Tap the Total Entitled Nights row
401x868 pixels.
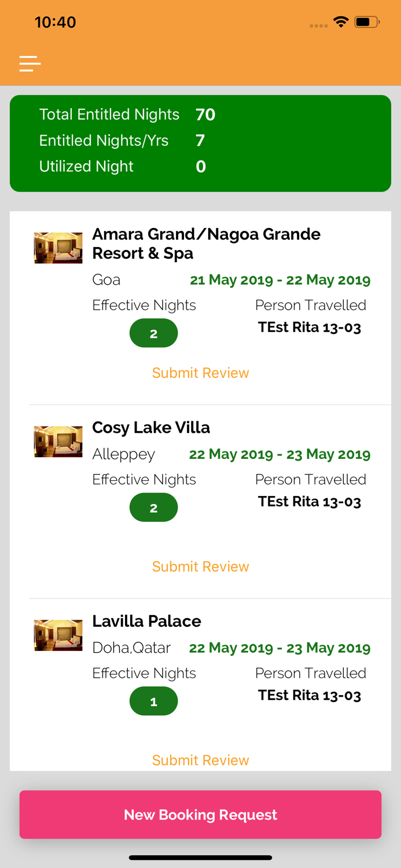coord(127,115)
